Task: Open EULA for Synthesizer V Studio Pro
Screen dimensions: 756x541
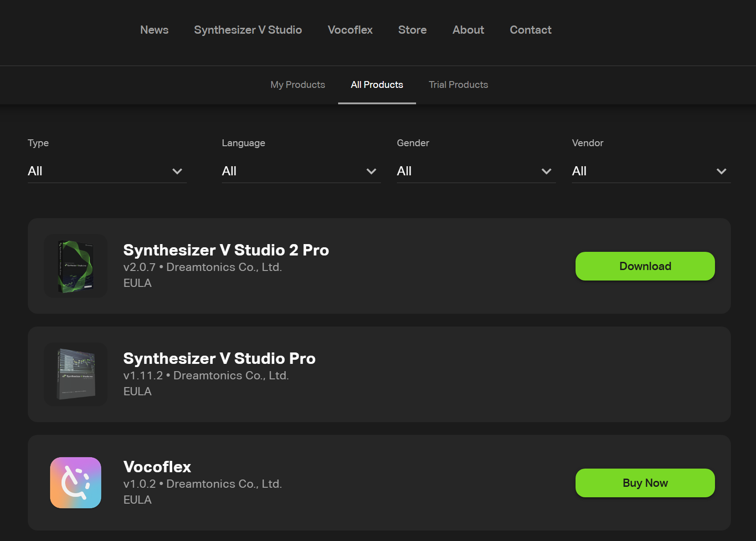Action: tap(137, 392)
